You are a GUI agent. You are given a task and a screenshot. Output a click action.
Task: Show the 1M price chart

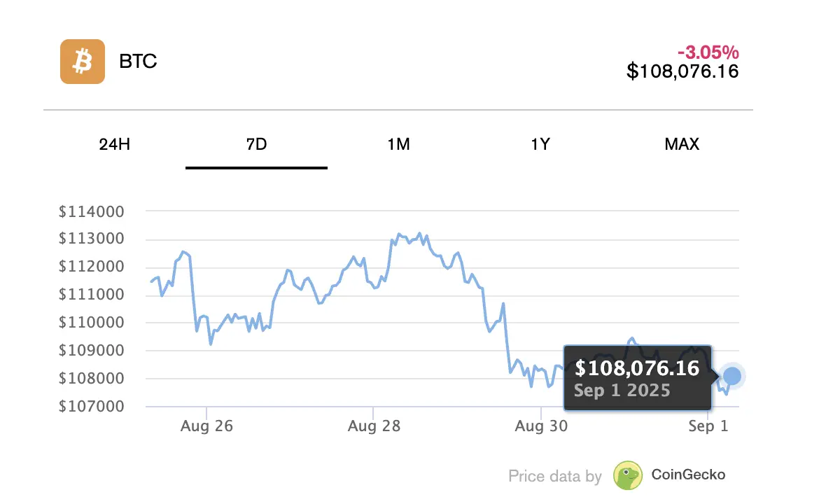tap(398, 145)
